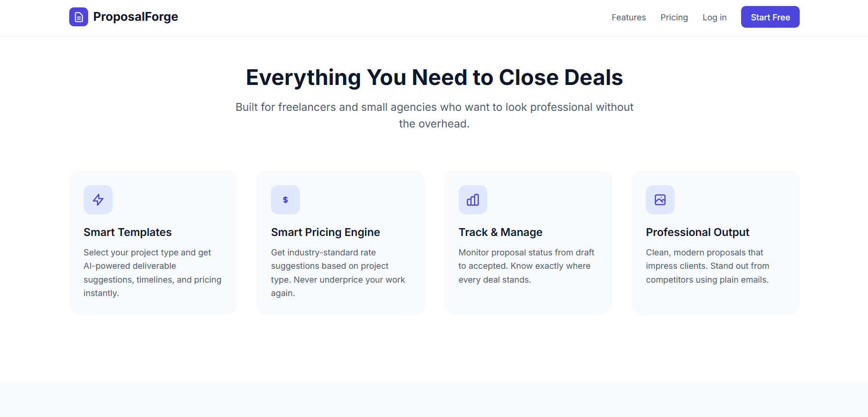Select the chart icon above Track & Manage heading
The image size is (868, 417).
pyautogui.click(x=473, y=199)
